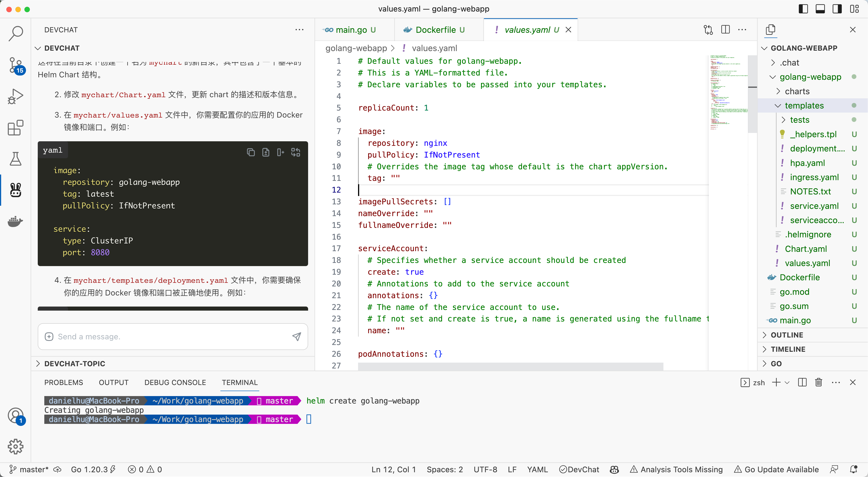Copy the yaml code block in DevChat
Image resolution: width=868 pixels, height=477 pixels.
[251, 152]
